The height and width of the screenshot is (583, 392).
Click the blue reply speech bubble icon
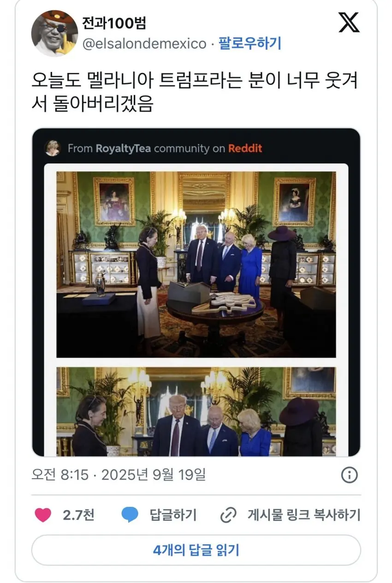click(130, 515)
